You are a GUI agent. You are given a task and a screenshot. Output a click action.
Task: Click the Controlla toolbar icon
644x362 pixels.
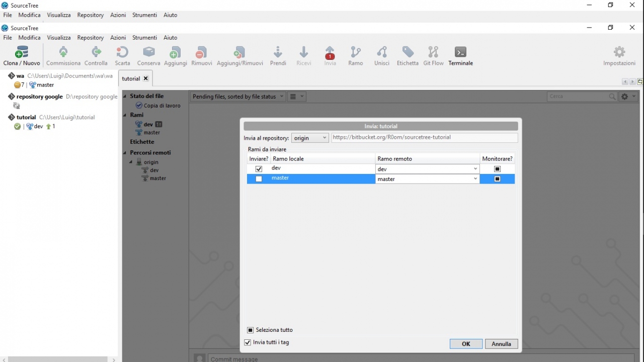pos(96,52)
